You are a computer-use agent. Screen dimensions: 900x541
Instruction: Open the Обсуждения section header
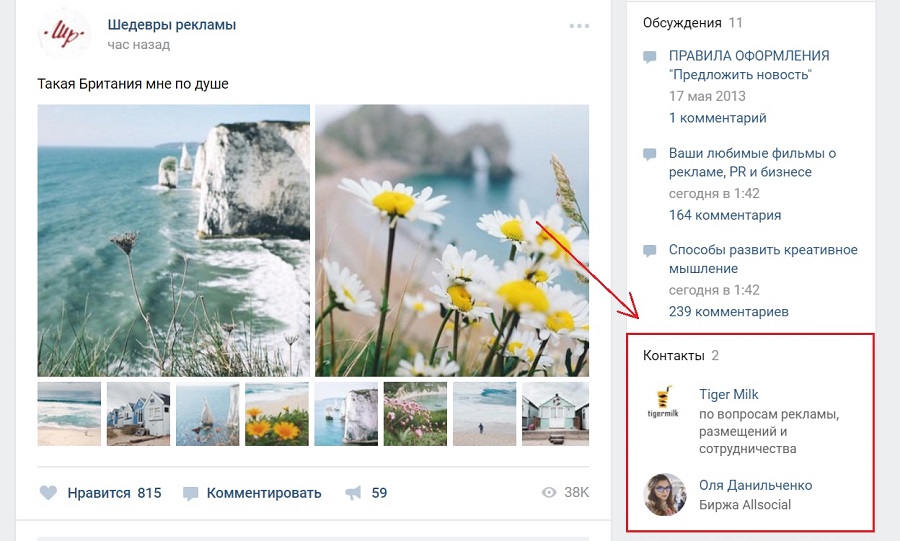click(x=682, y=22)
